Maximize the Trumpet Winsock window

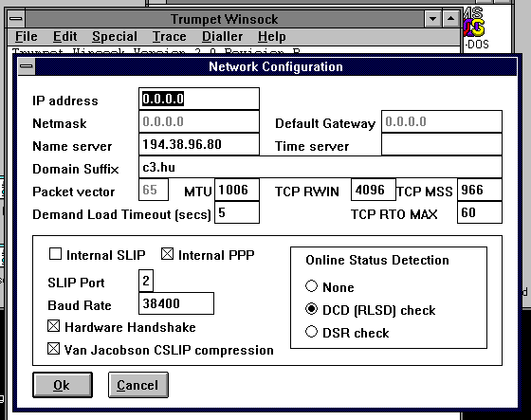click(x=450, y=19)
